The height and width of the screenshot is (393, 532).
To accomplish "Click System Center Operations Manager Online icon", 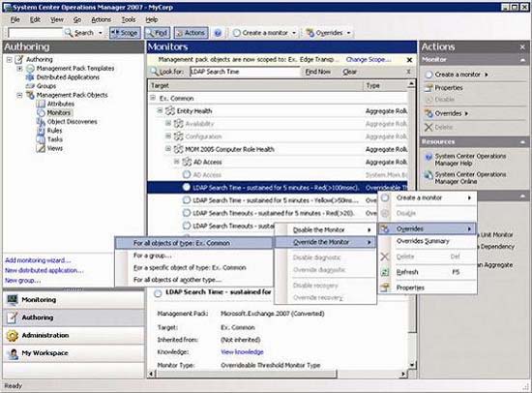I will pyautogui.click(x=429, y=175).
